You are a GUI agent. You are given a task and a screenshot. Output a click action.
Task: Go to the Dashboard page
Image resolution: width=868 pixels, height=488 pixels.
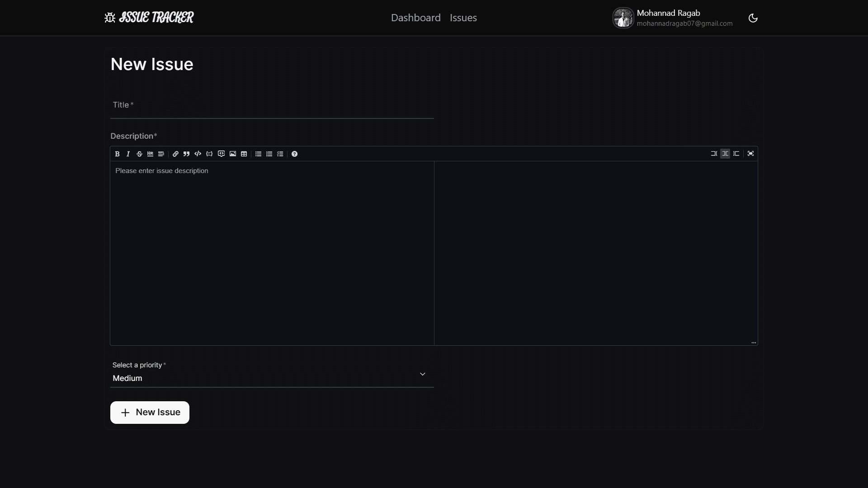416,18
